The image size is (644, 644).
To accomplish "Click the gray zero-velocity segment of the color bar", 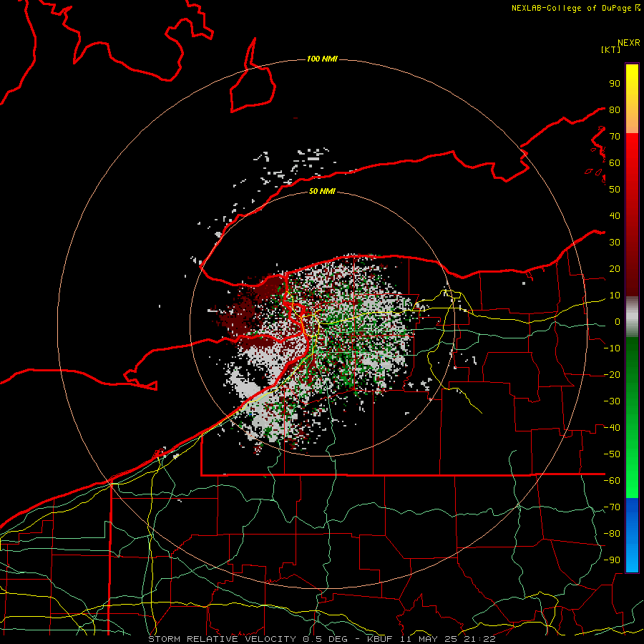I will [x=632, y=316].
